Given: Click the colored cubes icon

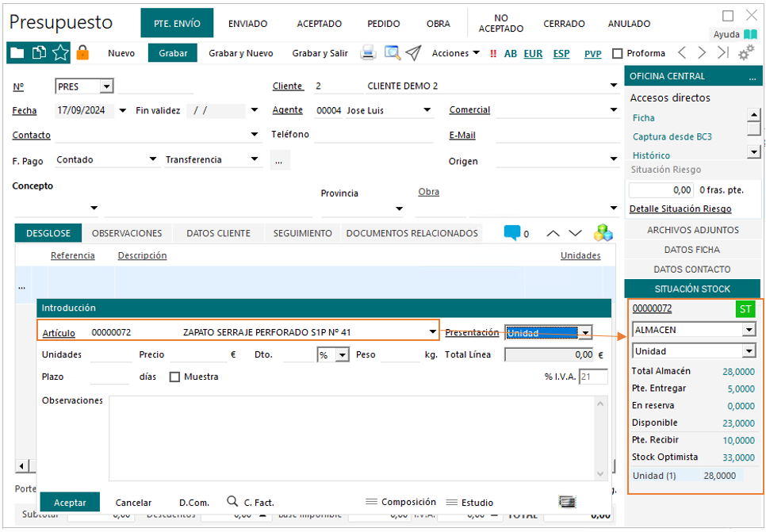Looking at the screenshot, I should (x=603, y=233).
